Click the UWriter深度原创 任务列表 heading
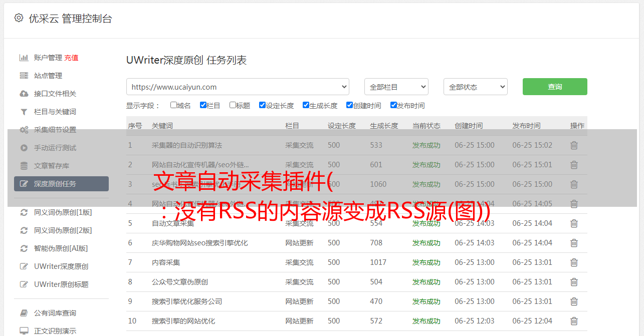Image resolution: width=644 pixels, height=336 pixels. tap(186, 60)
